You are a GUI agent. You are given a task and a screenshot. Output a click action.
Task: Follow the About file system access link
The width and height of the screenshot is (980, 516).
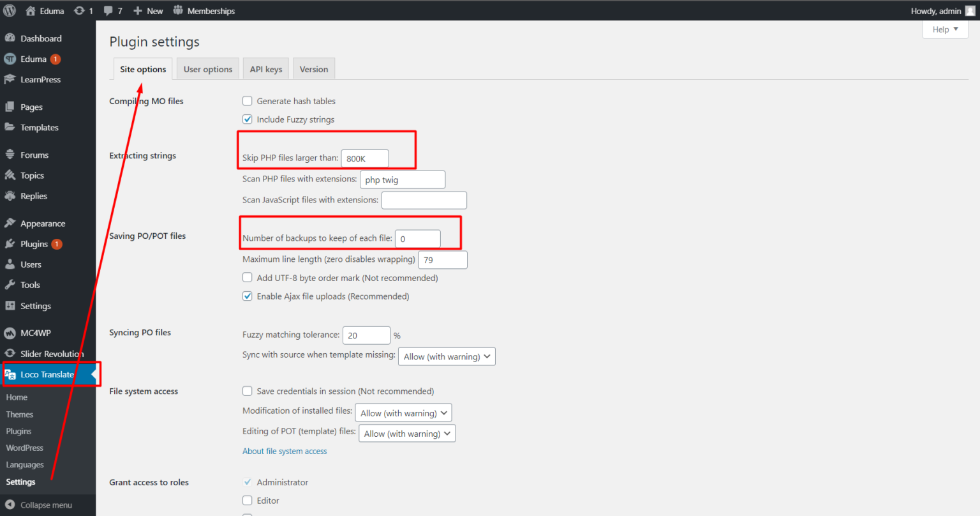coord(285,451)
